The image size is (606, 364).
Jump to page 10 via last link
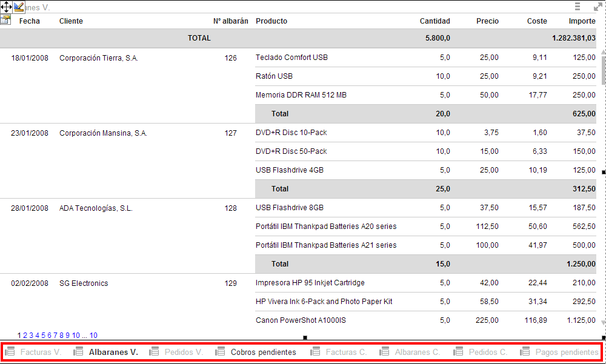point(94,336)
